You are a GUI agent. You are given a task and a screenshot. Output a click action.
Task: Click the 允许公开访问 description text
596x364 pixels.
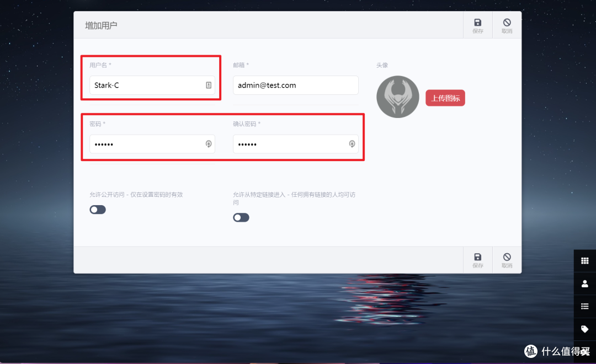tap(136, 195)
